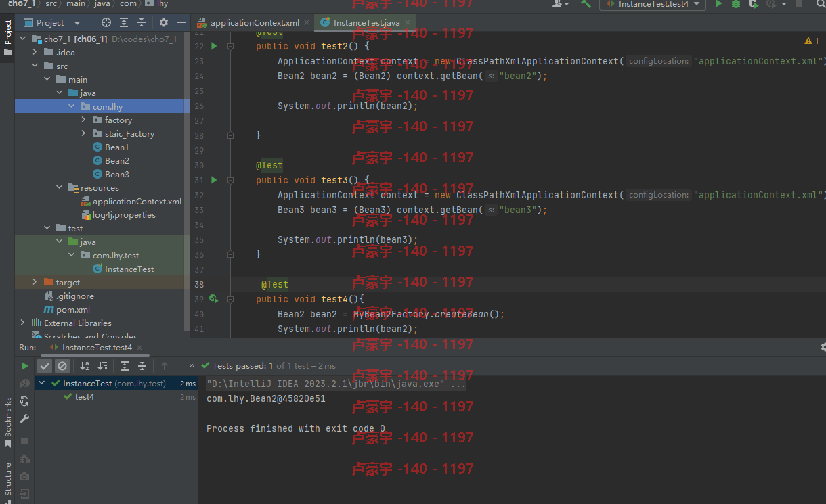The image size is (826, 504).
Task: Open the profiler run options dropdown arrow
Action: [x=784, y=4]
